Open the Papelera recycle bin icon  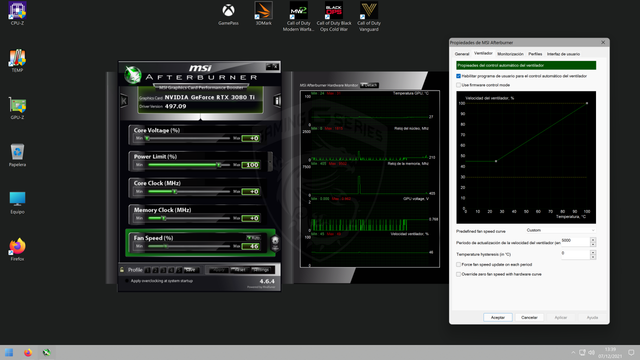(17, 155)
